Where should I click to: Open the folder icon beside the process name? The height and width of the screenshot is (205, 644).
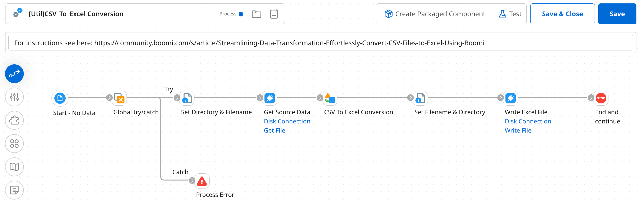tap(256, 14)
